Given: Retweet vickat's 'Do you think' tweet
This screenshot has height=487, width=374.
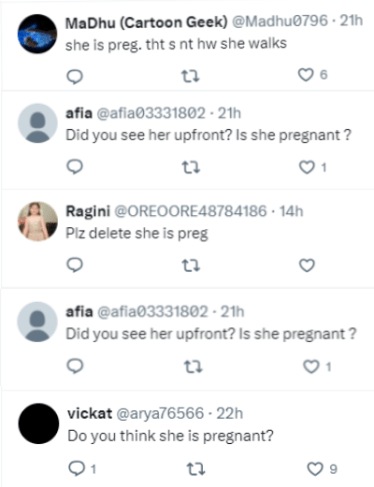Looking at the screenshot, I should 196,469.
